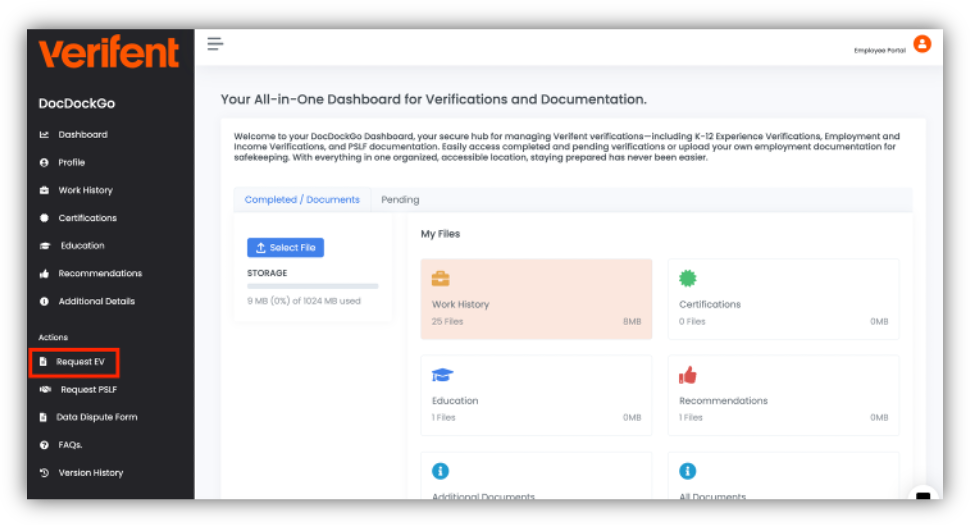Open Profile from sidebar
The height and width of the screenshot is (525, 970).
[x=71, y=163]
